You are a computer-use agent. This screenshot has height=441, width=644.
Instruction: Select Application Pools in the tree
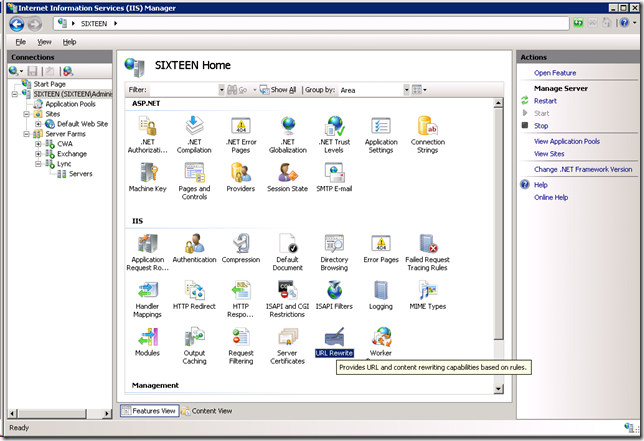tap(70, 104)
